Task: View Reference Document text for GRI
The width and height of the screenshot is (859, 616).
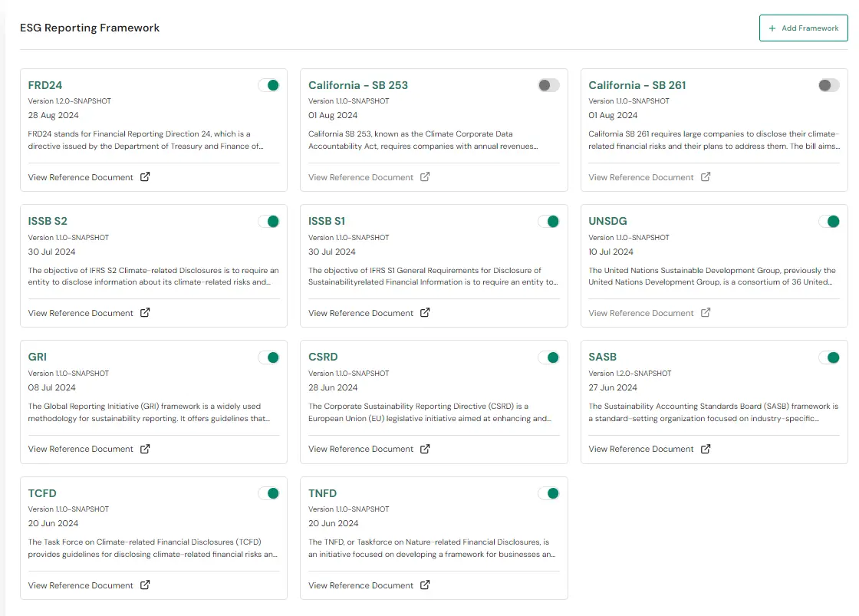Action: pyautogui.click(x=81, y=449)
